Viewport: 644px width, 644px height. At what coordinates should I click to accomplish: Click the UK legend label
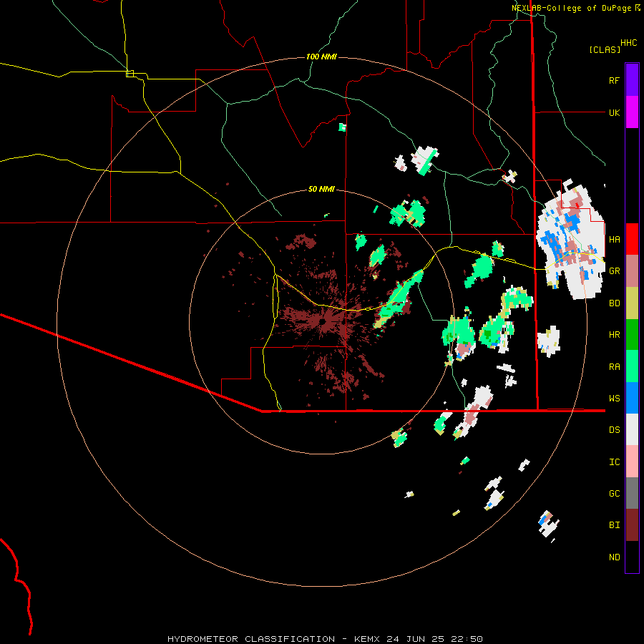point(614,112)
